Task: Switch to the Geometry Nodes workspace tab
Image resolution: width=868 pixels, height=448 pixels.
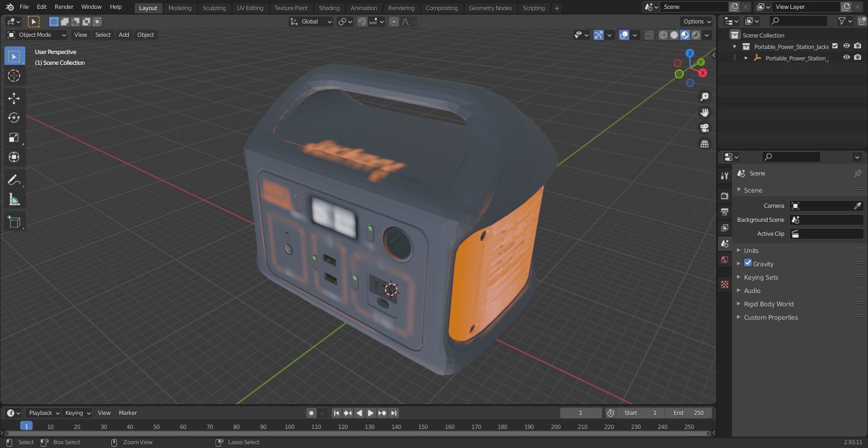Action: (x=490, y=8)
